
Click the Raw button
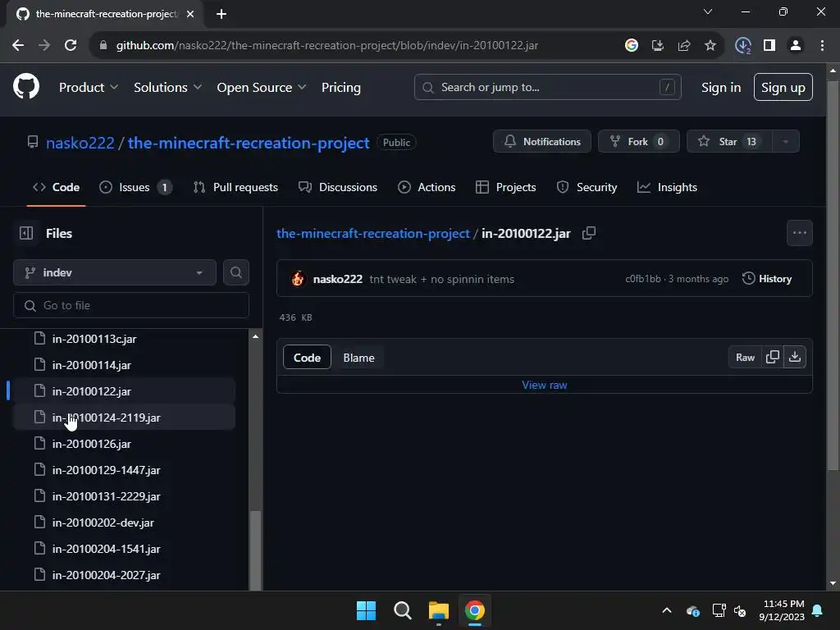pyautogui.click(x=745, y=357)
